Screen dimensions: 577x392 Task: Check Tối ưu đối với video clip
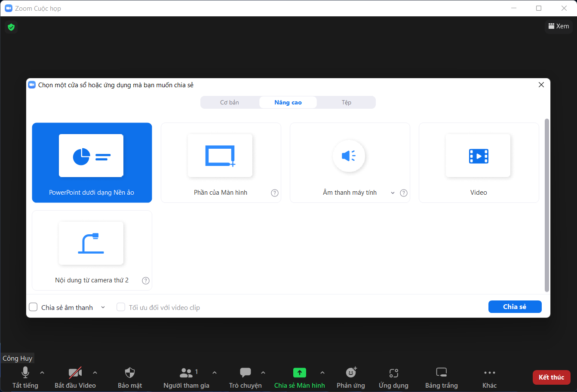pos(121,307)
